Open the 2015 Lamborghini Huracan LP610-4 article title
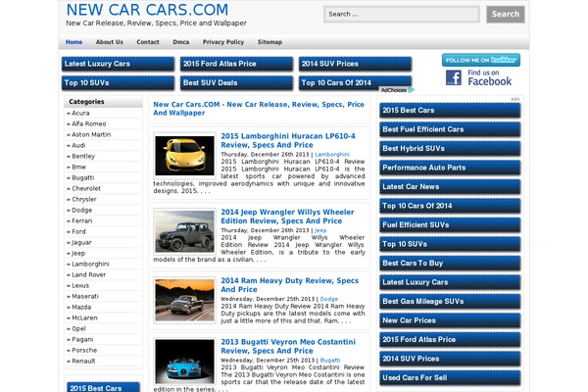Image resolution: width=588 pixels, height=392 pixels. click(287, 141)
